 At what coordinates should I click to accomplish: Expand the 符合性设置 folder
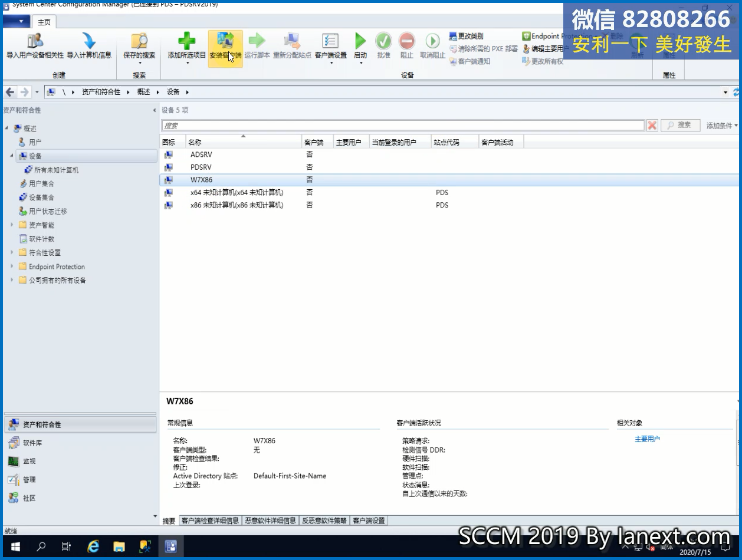pyautogui.click(x=12, y=252)
